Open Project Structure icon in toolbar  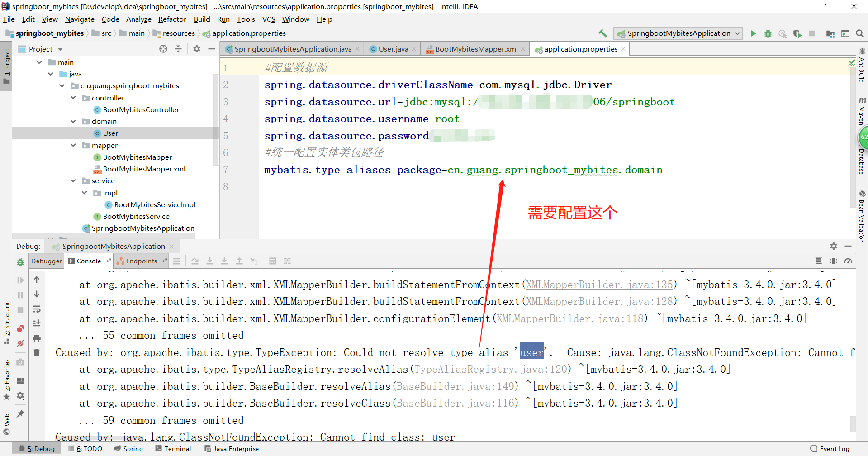click(x=830, y=33)
